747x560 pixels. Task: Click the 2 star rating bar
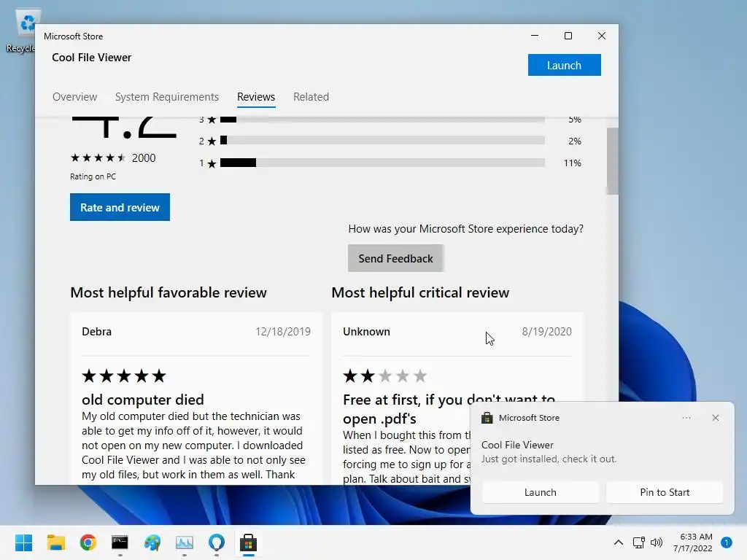point(382,141)
